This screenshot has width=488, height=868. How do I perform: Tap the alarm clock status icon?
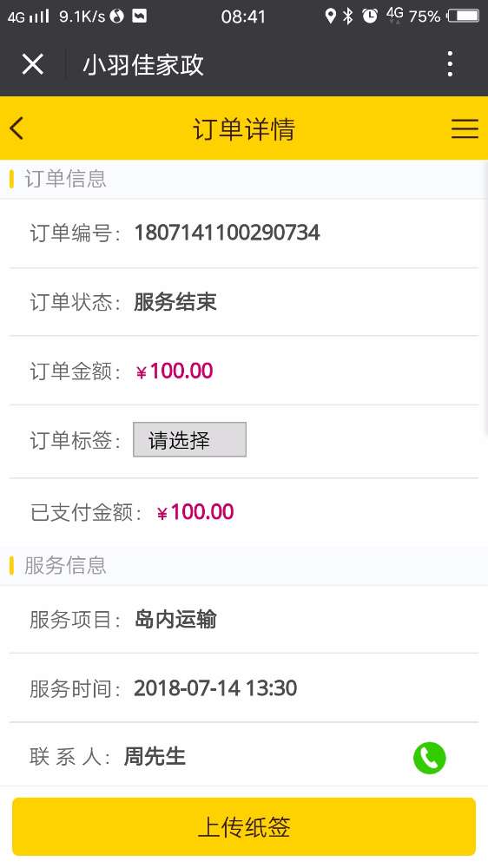pyautogui.click(x=369, y=16)
